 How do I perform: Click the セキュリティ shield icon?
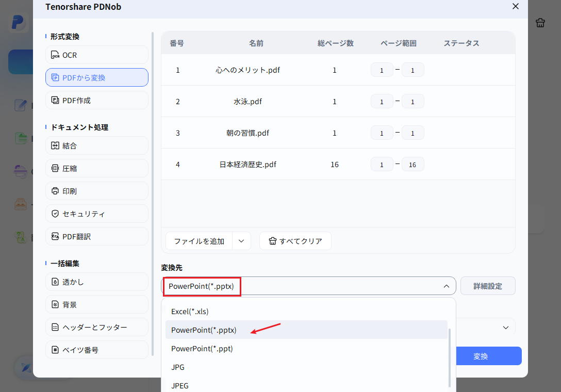coord(55,214)
